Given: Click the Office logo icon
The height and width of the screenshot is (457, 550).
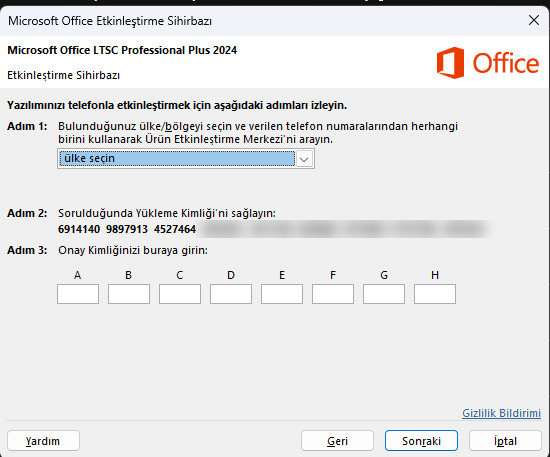Looking at the screenshot, I should click(450, 62).
